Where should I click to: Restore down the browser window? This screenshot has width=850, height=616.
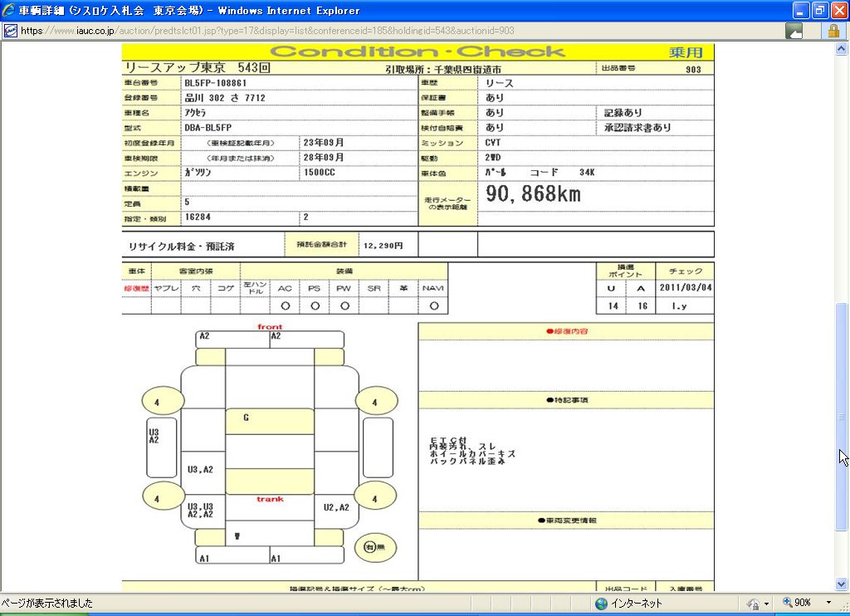coord(819,11)
